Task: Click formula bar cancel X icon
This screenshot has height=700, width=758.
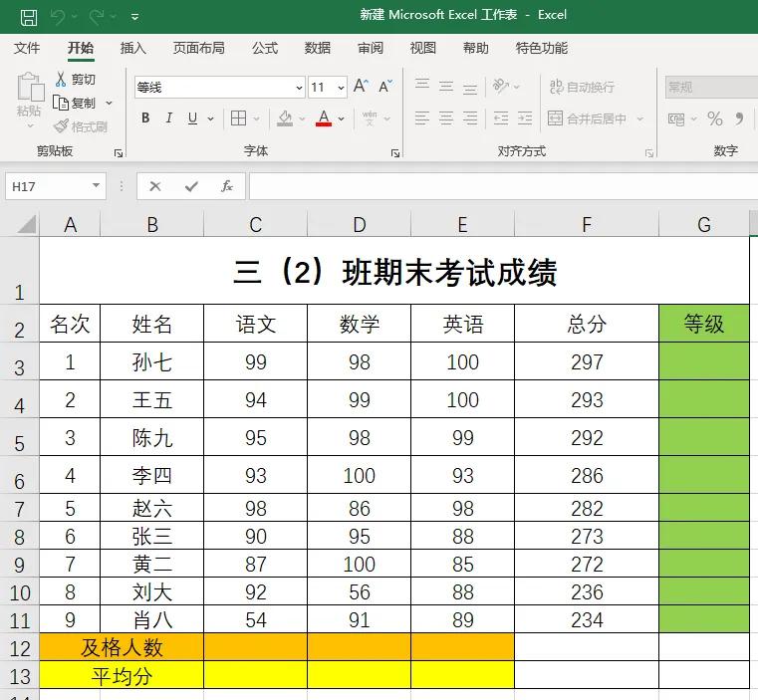Action: click(x=155, y=186)
